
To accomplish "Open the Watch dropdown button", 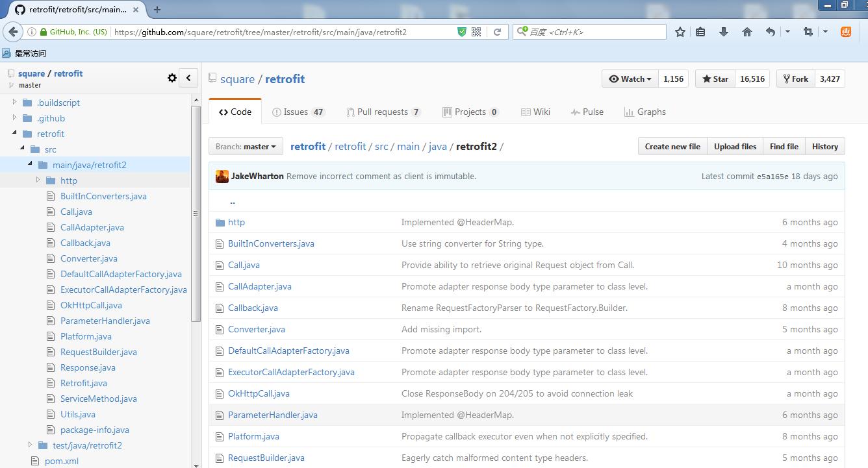I will 630,79.
